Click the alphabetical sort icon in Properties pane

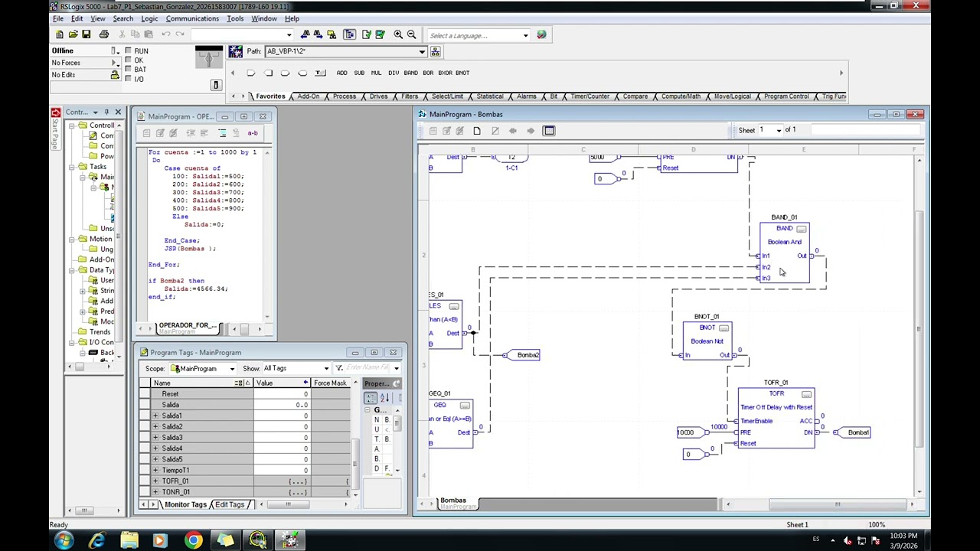click(x=384, y=397)
